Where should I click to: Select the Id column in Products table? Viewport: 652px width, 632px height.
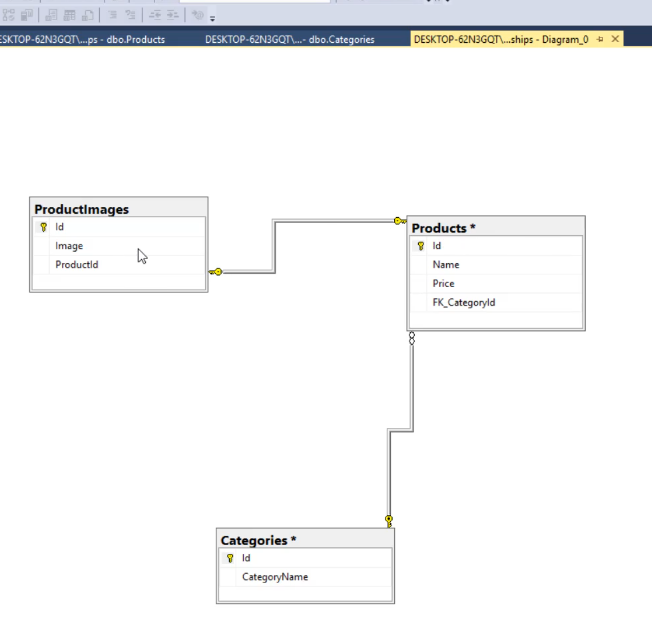pos(496,246)
